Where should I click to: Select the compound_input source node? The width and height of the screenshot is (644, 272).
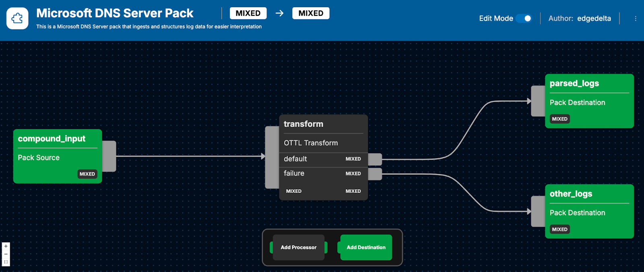tap(58, 156)
